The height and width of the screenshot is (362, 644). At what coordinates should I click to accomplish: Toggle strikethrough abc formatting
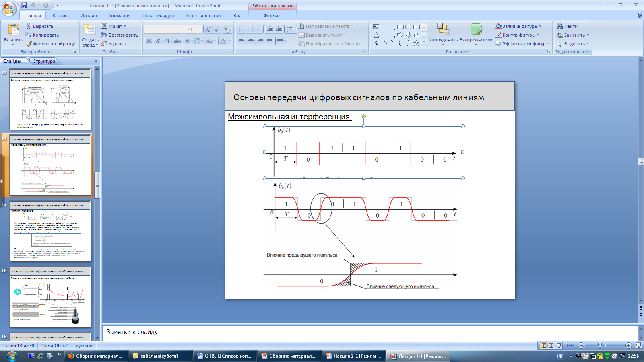(x=177, y=41)
